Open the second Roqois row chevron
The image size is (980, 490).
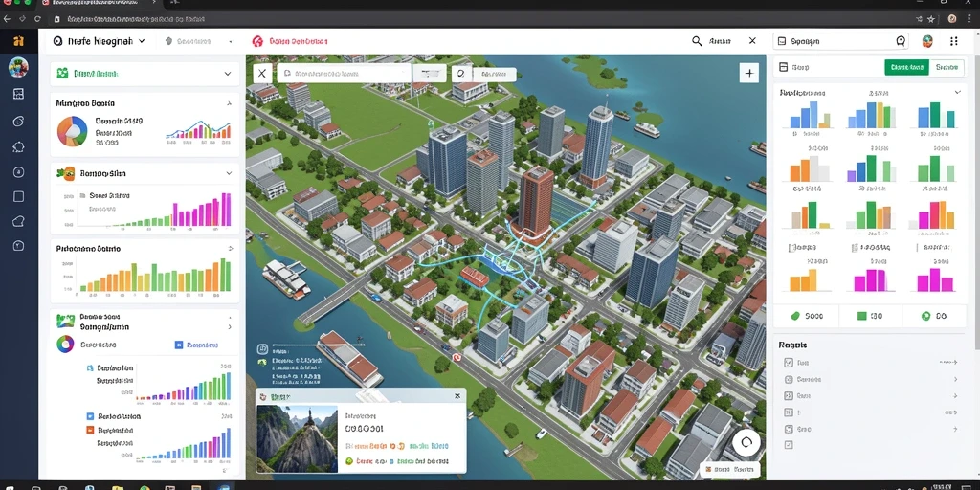955,379
